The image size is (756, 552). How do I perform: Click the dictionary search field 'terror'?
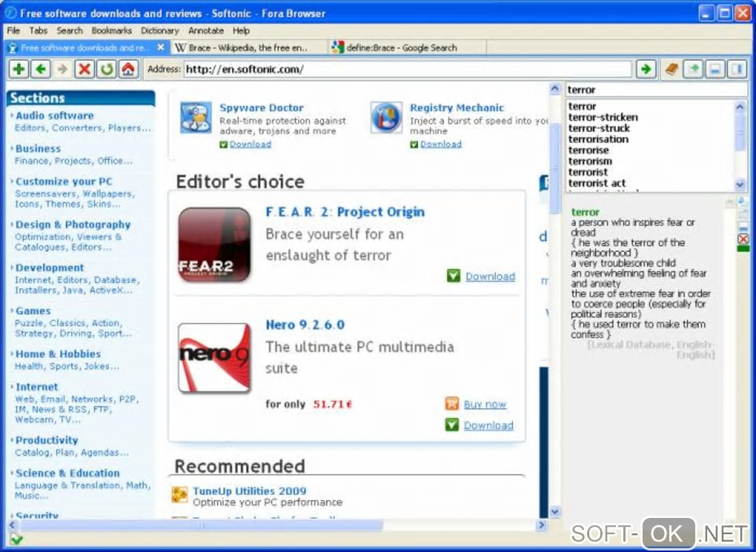coord(656,90)
